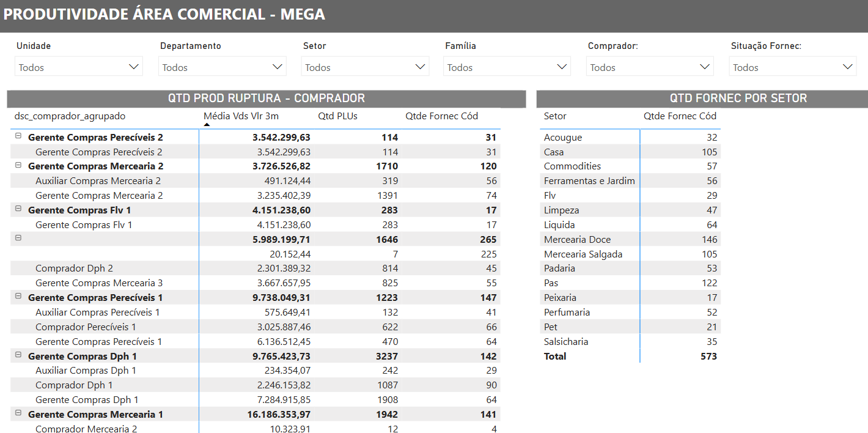Image resolution: width=868 pixels, height=433 pixels.
Task: Select the Ferramentas e Jardim sector row
Action: pos(630,180)
